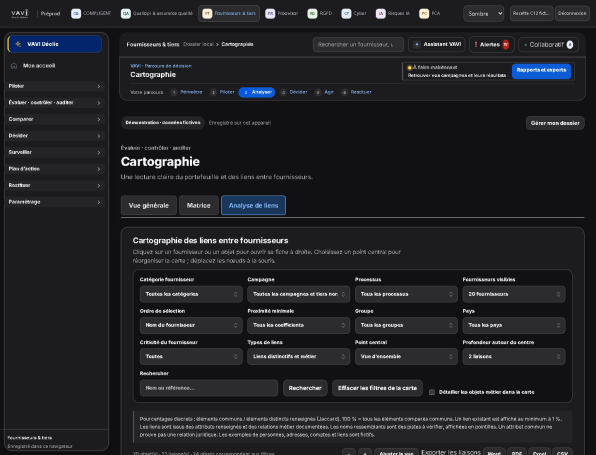Open Catégorie fournisseur dropdown
The image size is (596, 455).
pyautogui.click(x=191, y=294)
